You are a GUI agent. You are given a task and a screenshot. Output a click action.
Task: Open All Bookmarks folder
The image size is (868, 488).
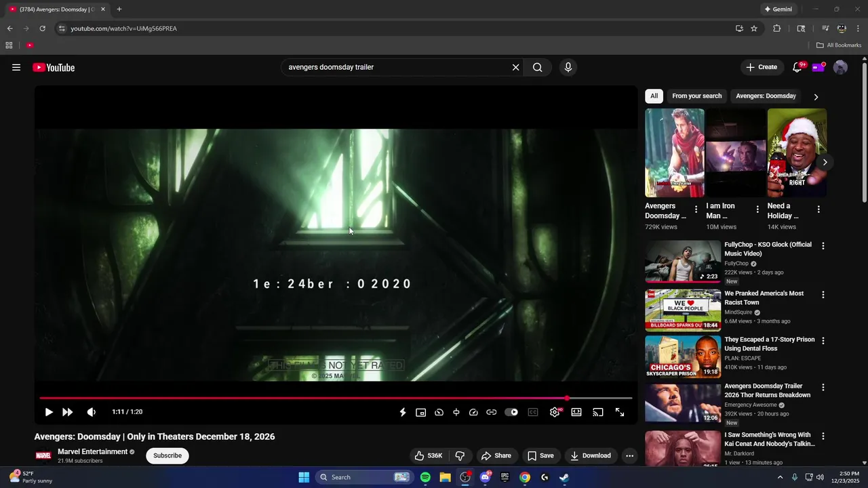tap(838, 45)
